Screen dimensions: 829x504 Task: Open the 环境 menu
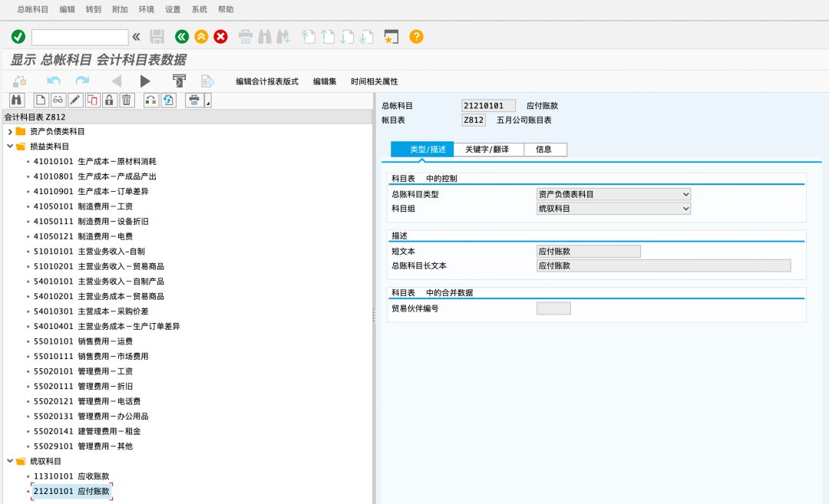[x=145, y=9]
